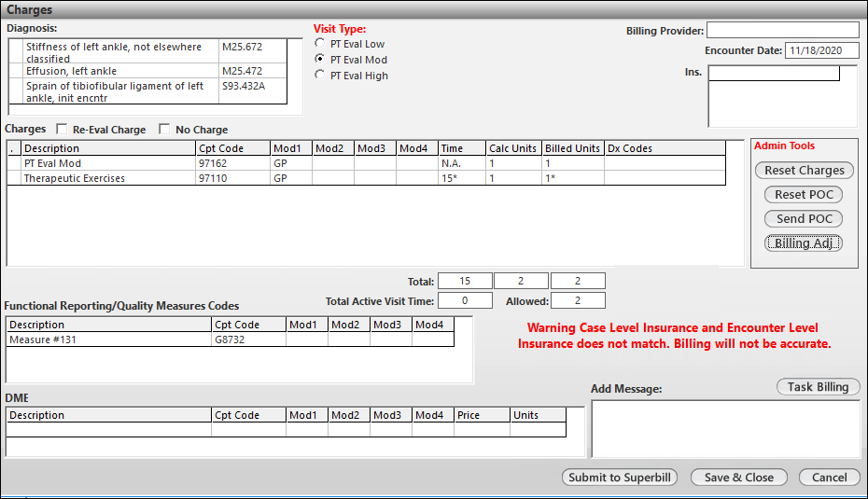
Task: Select the Therapeutic Exercises charge row
Action: click(x=367, y=178)
